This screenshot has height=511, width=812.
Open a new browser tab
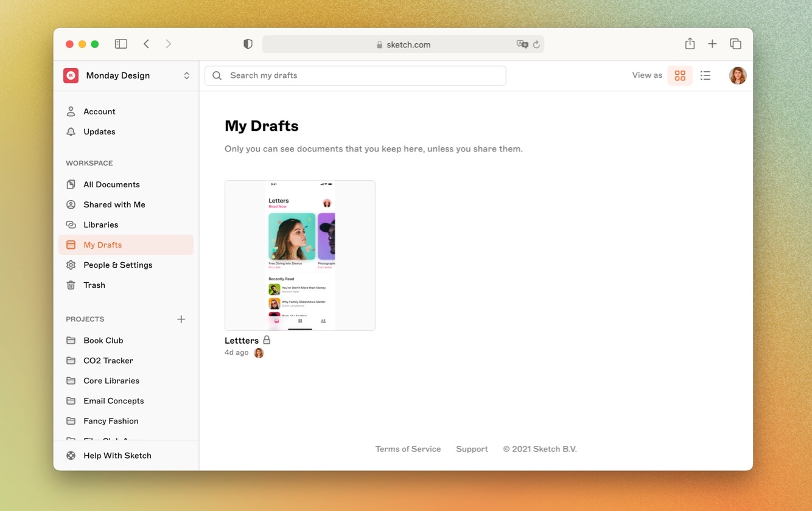click(712, 44)
